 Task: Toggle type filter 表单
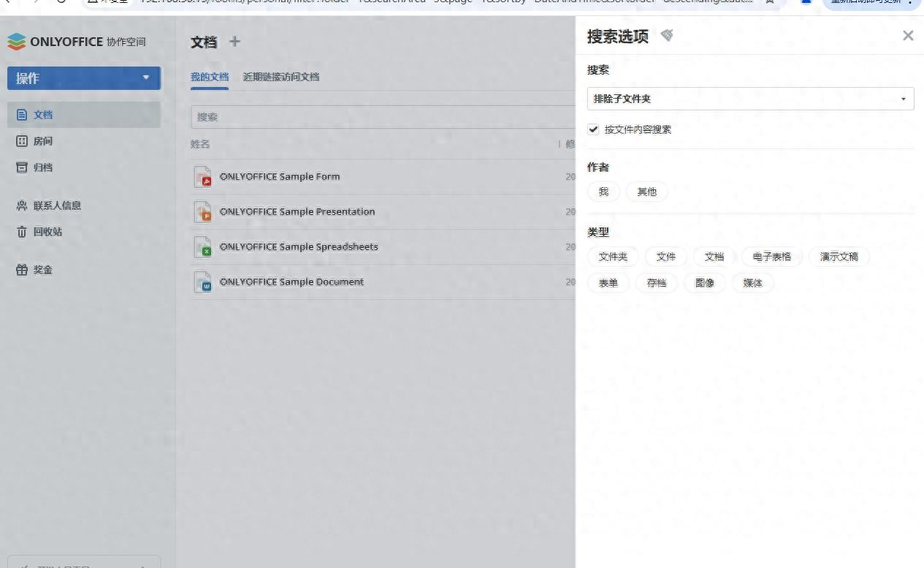(608, 283)
